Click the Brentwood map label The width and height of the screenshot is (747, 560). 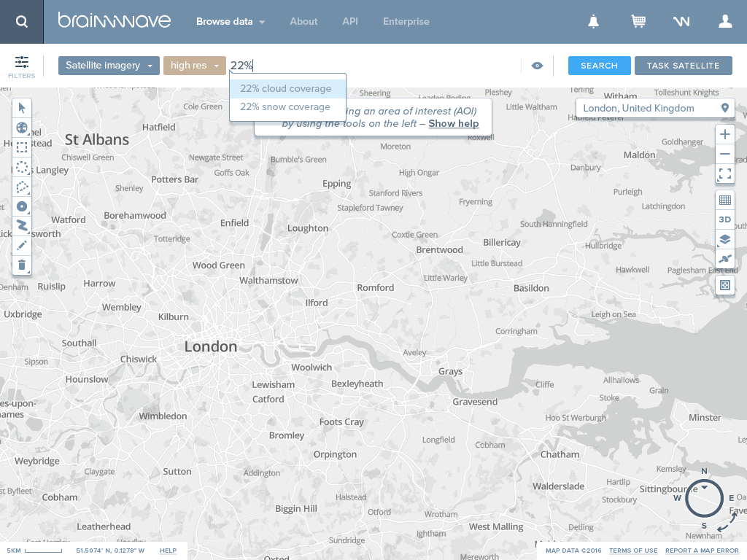[439, 250]
